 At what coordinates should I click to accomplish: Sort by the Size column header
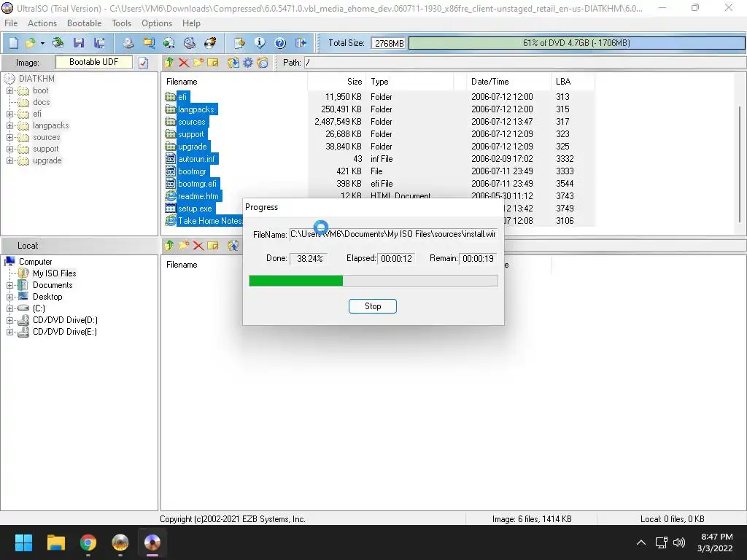[337, 82]
